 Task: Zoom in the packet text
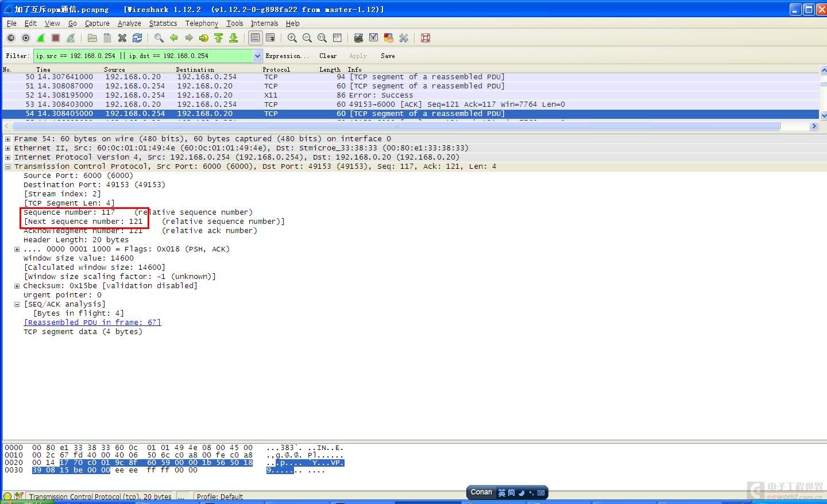292,38
